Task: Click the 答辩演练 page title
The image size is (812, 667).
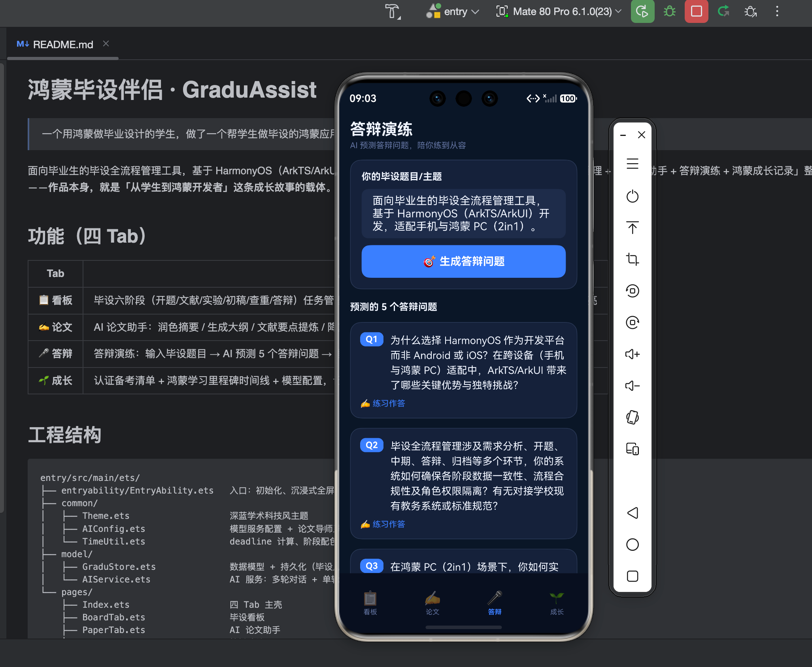Action: [x=381, y=129]
